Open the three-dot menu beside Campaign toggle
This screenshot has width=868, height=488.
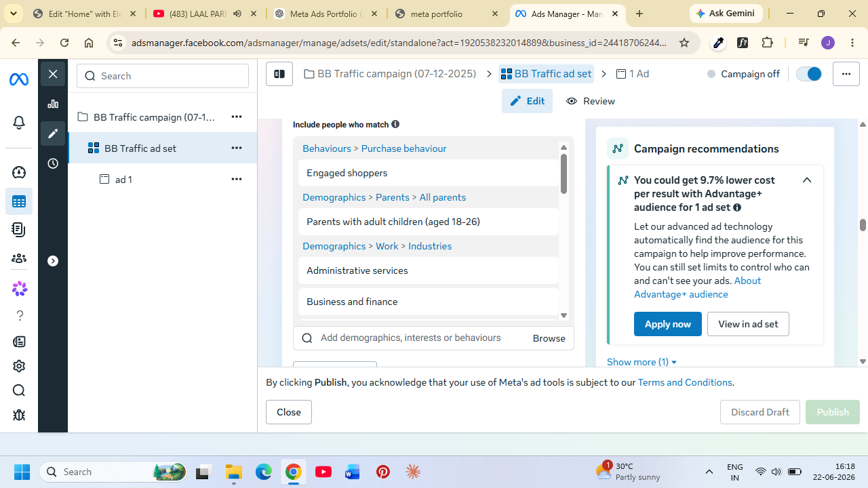pos(846,74)
